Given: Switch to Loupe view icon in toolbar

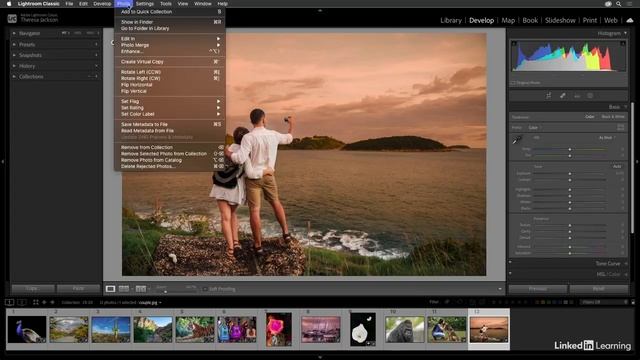Looking at the screenshot, I should click(x=110, y=289).
